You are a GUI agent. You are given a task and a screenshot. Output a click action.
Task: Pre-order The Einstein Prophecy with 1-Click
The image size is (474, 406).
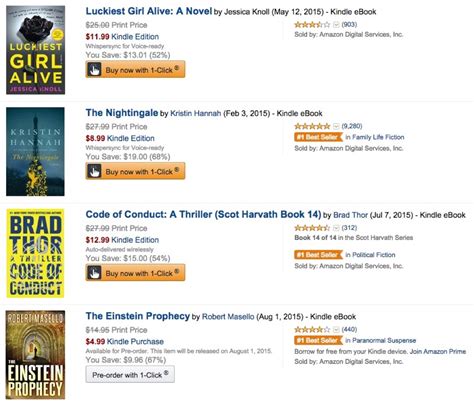[130, 375]
